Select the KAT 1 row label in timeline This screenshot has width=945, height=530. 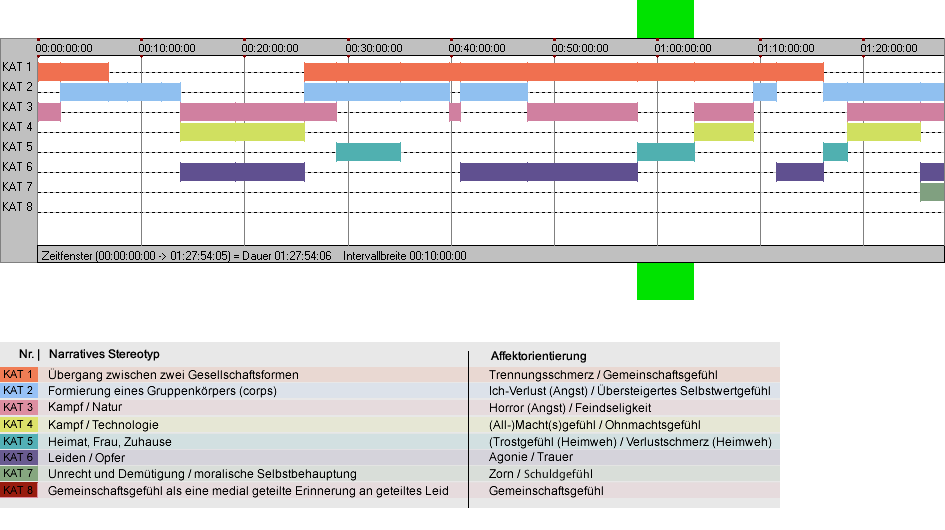(x=17, y=67)
